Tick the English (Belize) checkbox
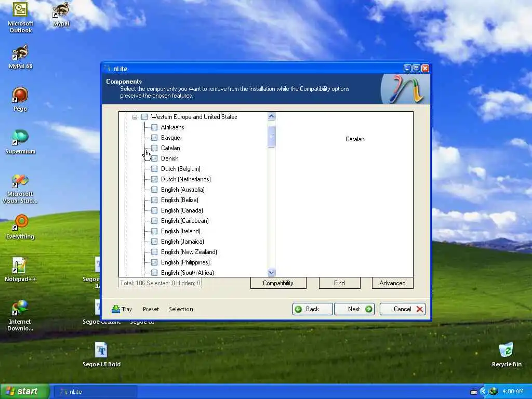 154,200
